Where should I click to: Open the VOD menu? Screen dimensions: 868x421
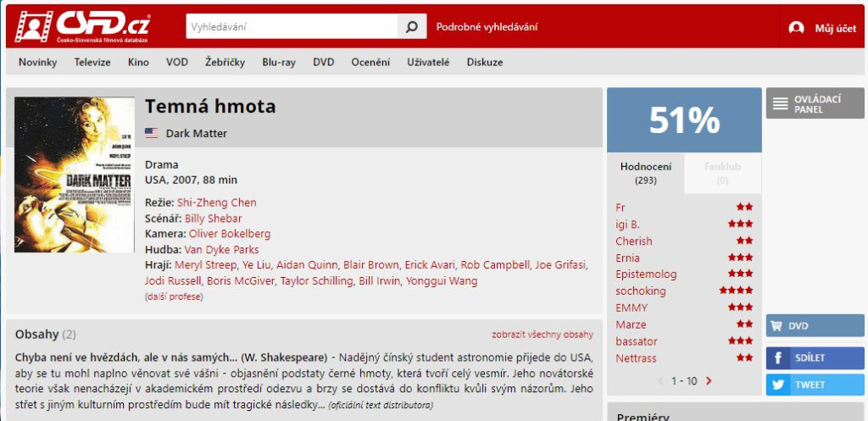coord(177,62)
